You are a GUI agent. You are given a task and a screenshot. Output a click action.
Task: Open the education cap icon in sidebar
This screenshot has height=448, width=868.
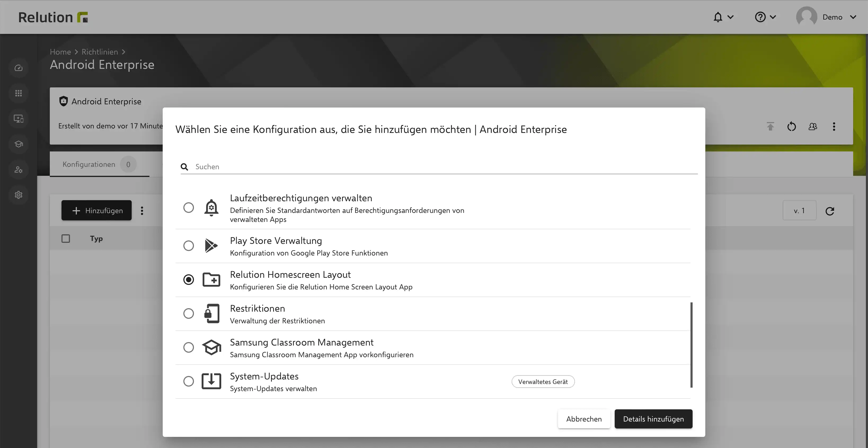tap(19, 144)
